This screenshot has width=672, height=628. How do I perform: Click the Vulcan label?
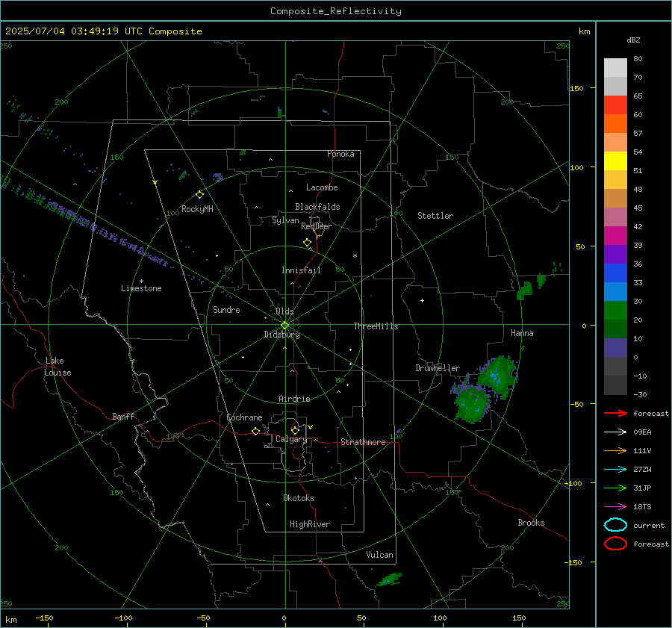[379, 555]
